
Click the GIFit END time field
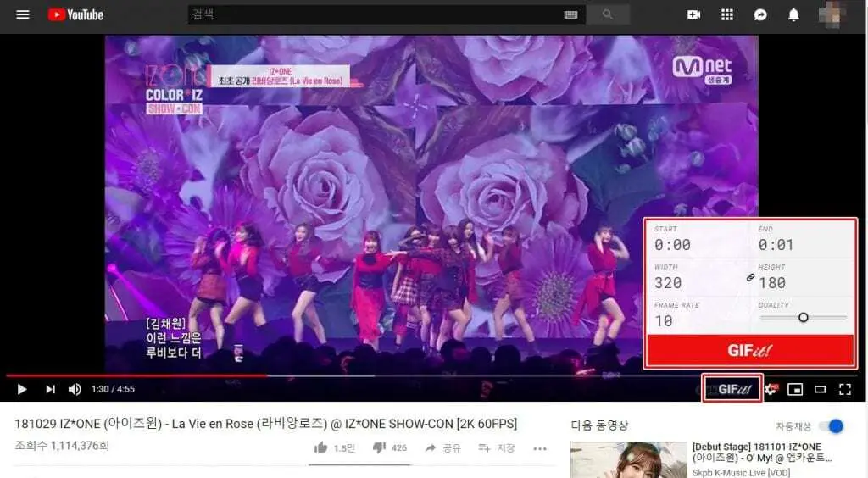(776, 245)
